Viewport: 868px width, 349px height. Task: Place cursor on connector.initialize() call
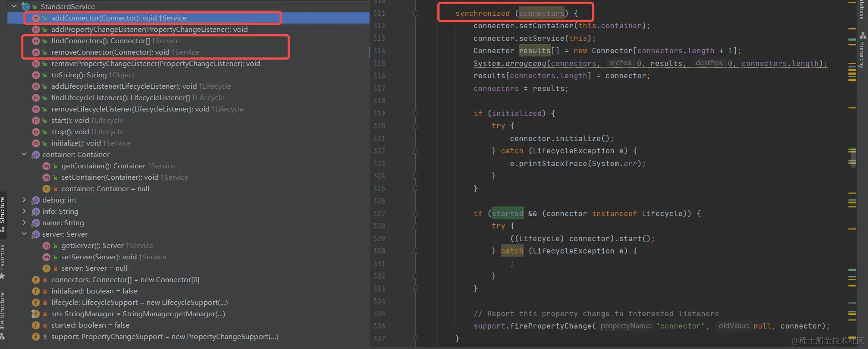pos(562,138)
